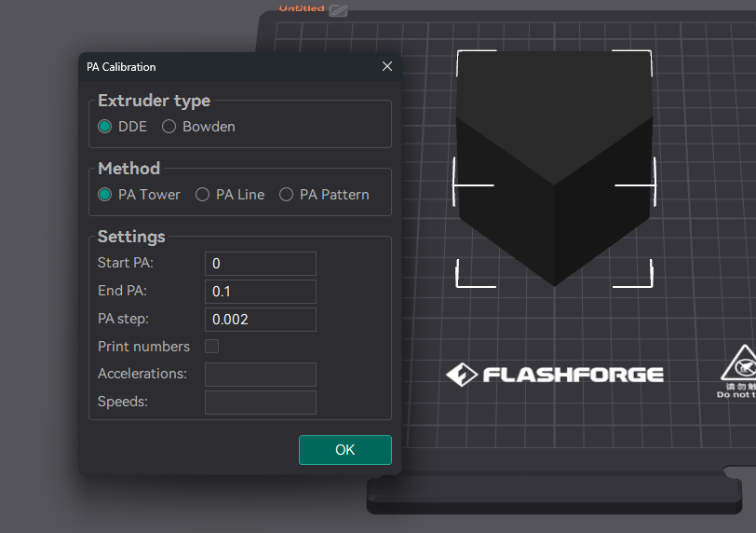Click the Start PA input field
The image size is (756, 533).
[260, 264]
